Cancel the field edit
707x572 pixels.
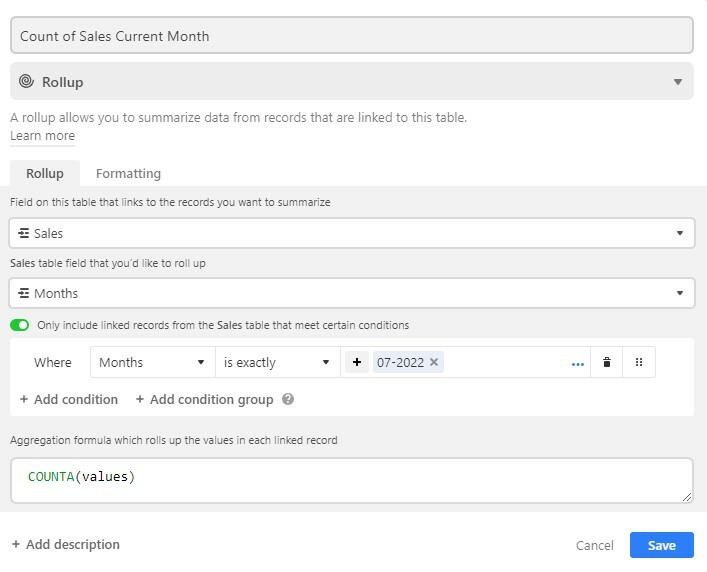click(594, 545)
